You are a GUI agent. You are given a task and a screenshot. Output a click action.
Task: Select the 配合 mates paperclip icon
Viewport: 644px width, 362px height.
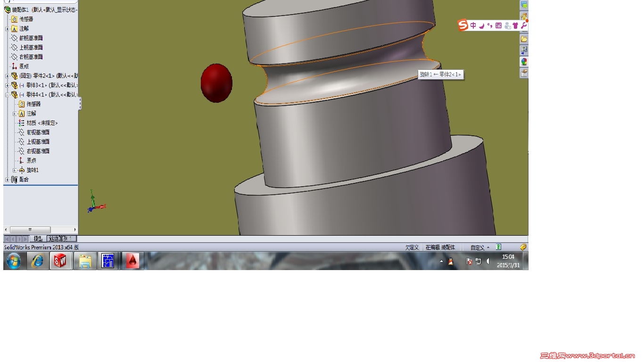(14, 179)
